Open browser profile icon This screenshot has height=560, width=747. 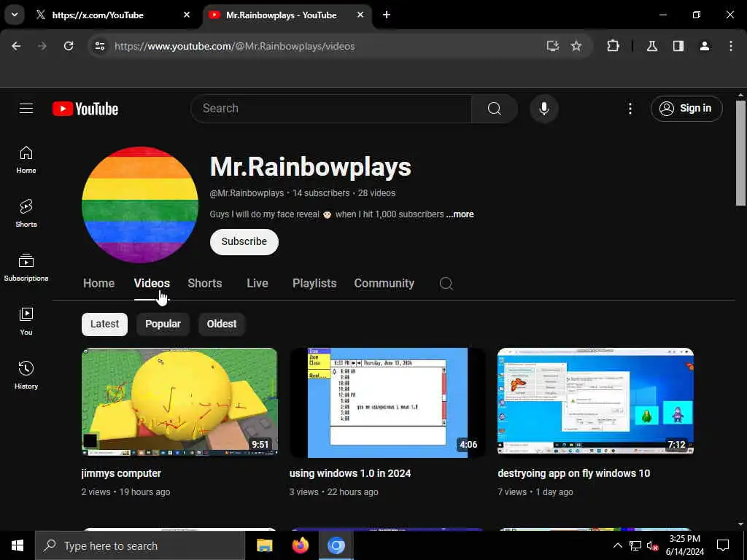(705, 46)
